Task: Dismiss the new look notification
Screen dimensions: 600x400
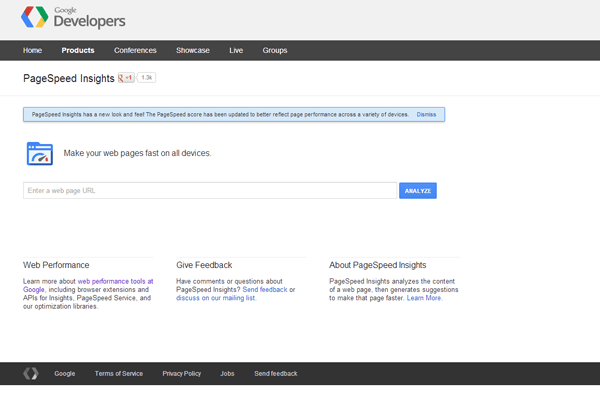Action: tap(426, 114)
